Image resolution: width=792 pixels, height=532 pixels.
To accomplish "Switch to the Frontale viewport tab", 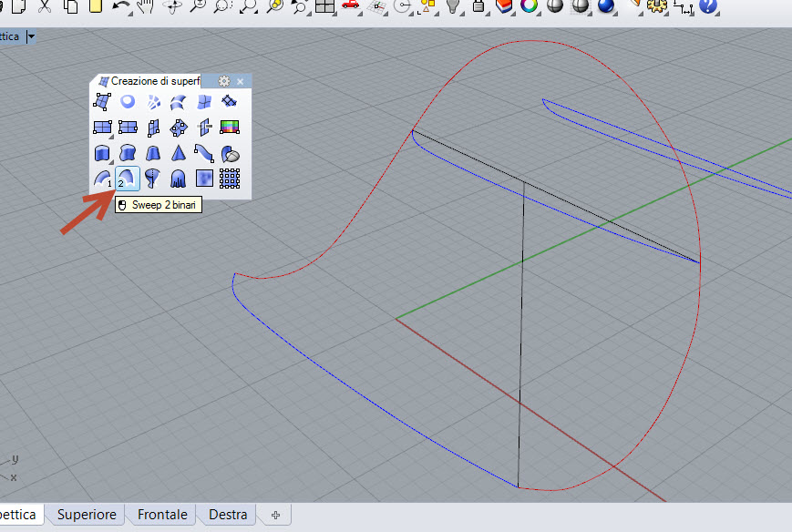I will pyautogui.click(x=162, y=515).
